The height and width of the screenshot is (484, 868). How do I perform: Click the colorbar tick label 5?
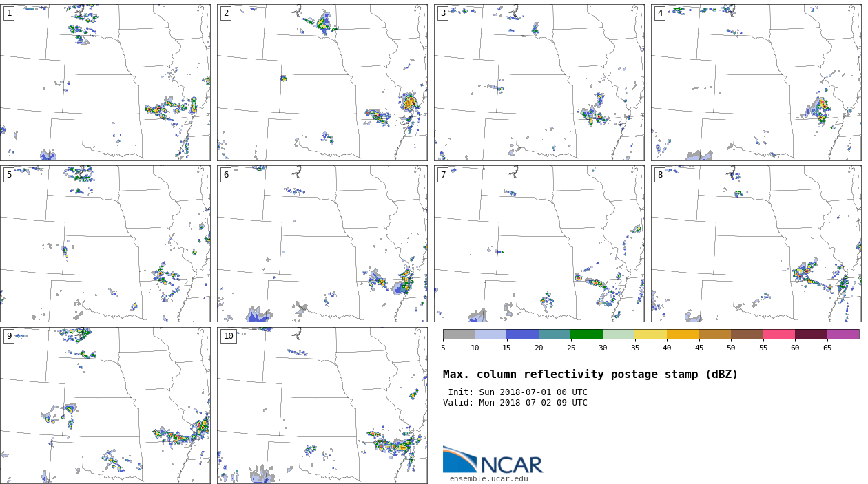click(443, 348)
